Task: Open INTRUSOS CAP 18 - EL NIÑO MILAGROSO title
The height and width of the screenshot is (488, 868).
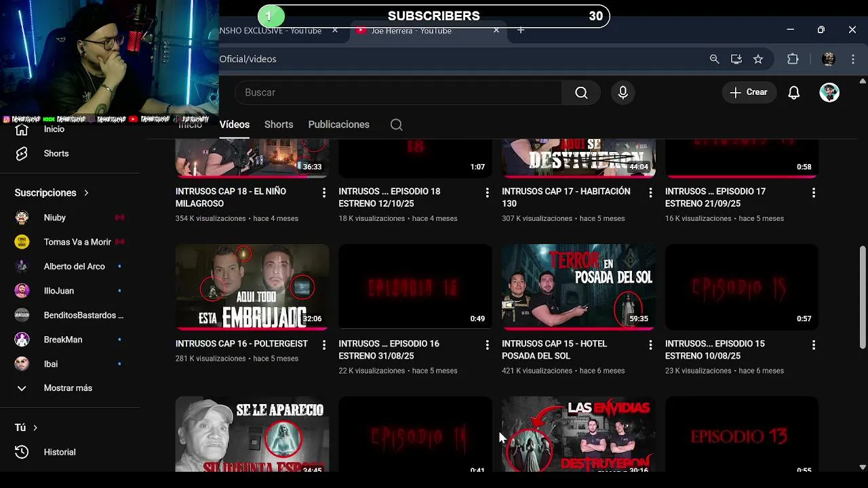Action: [x=231, y=197]
